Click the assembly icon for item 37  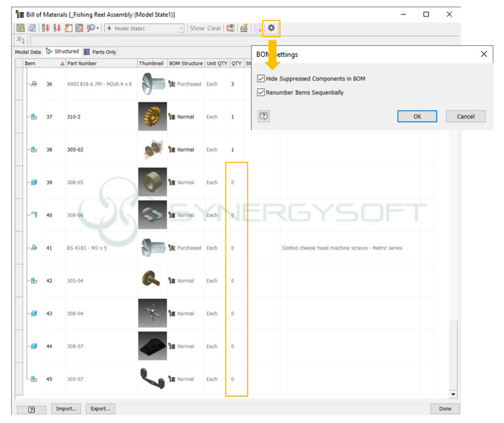[33, 117]
